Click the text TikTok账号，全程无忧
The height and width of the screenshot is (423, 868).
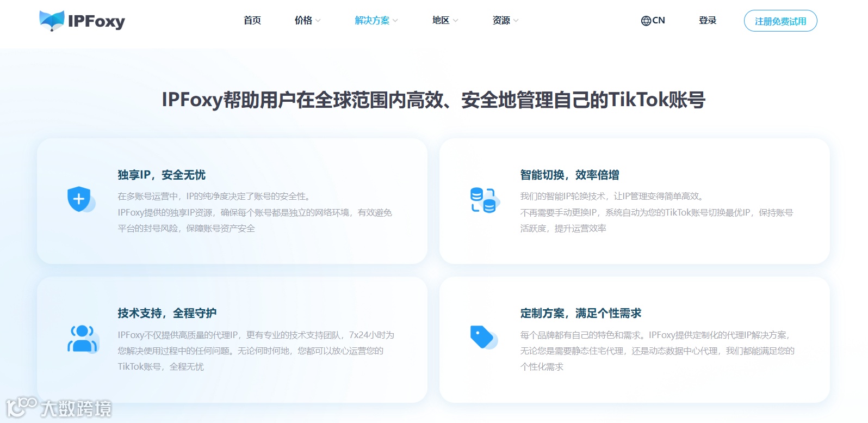click(160, 366)
